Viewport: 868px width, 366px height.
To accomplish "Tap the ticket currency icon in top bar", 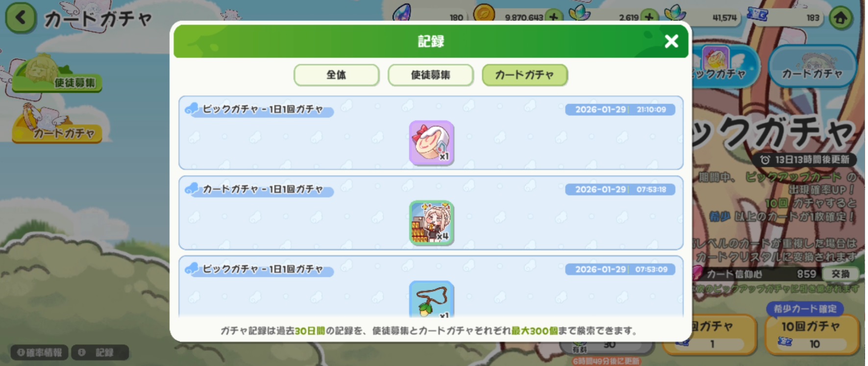I will (757, 15).
